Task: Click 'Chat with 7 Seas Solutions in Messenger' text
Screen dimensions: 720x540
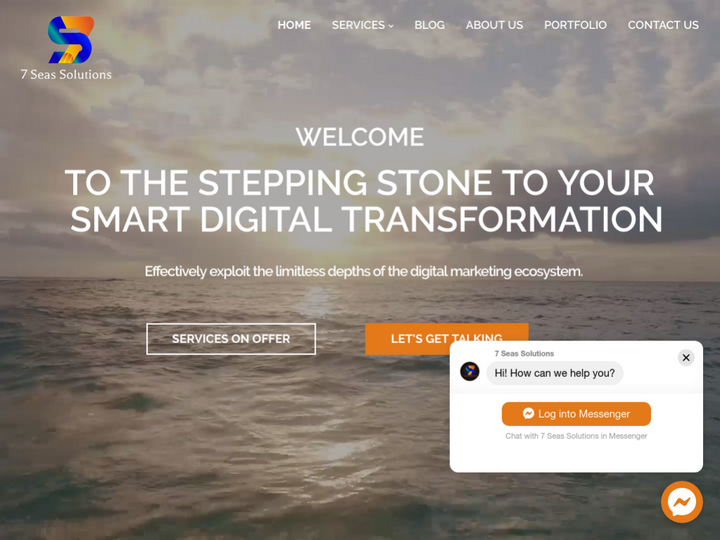Action: click(x=576, y=436)
